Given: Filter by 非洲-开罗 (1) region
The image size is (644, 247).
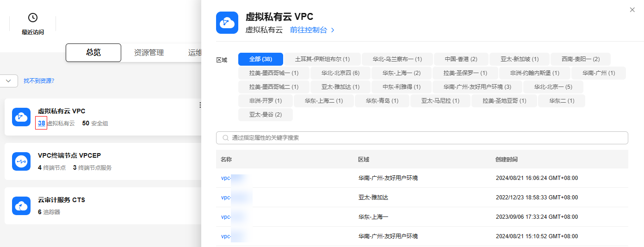Looking at the screenshot, I should (266, 101).
